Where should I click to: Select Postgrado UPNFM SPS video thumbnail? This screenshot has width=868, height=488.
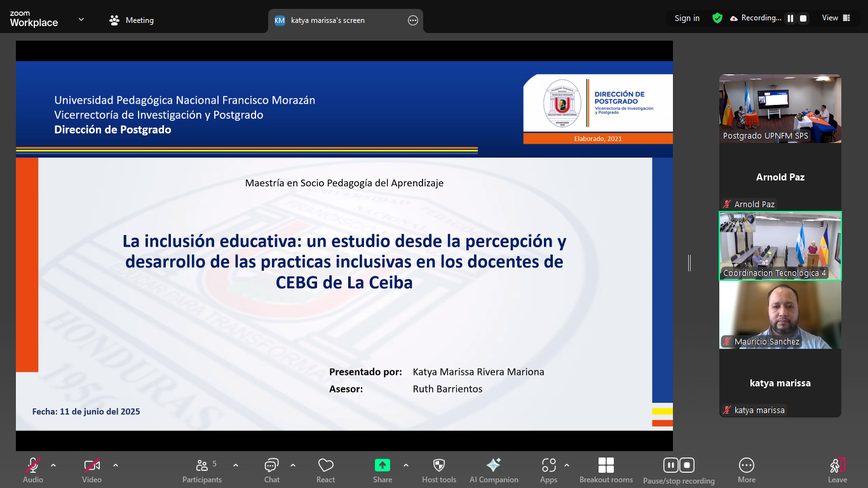click(780, 109)
